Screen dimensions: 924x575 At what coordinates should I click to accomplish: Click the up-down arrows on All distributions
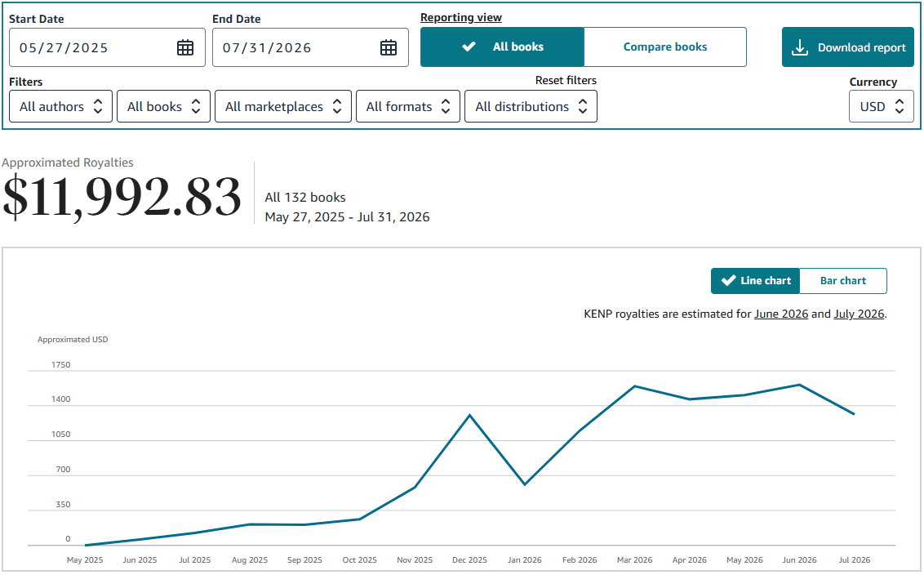click(583, 107)
